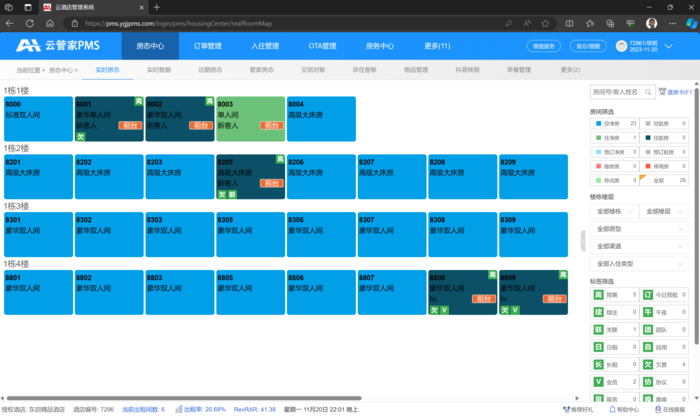Select the 续住 tag filter icon

[x=599, y=312]
